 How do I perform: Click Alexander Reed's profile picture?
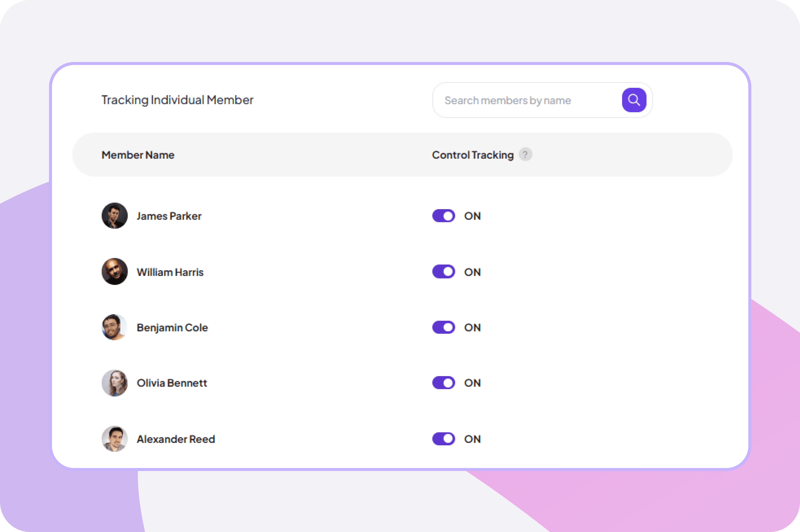114,439
